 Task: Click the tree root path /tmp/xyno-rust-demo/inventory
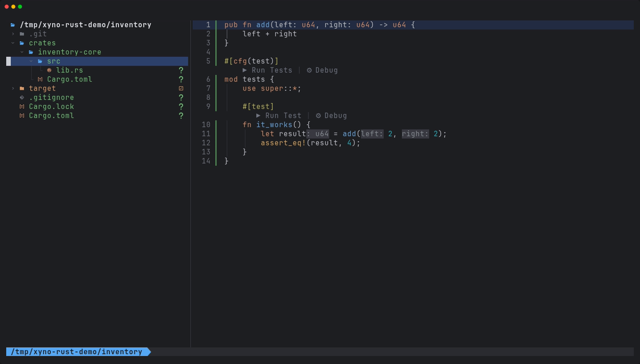(86, 25)
